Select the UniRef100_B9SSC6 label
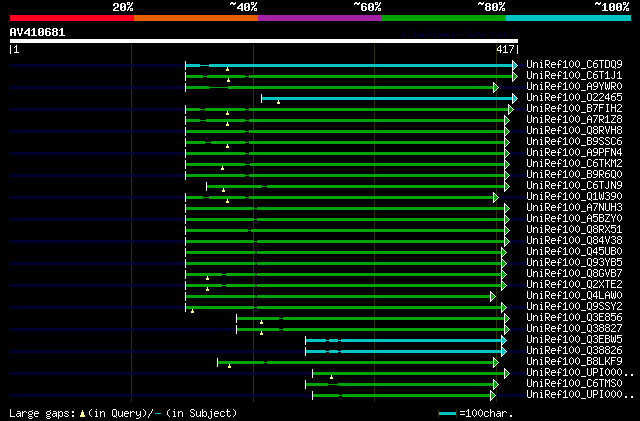640x421 pixels. [574, 141]
